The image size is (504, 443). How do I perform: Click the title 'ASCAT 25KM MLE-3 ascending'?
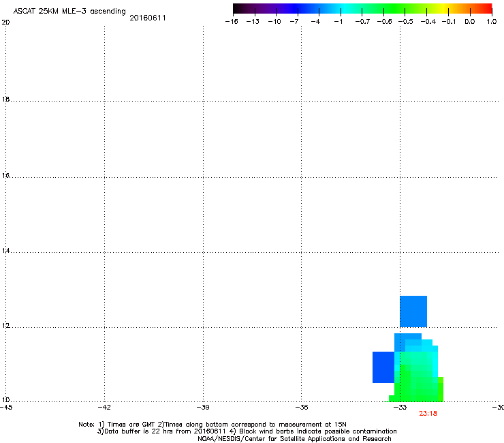point(69,12)
